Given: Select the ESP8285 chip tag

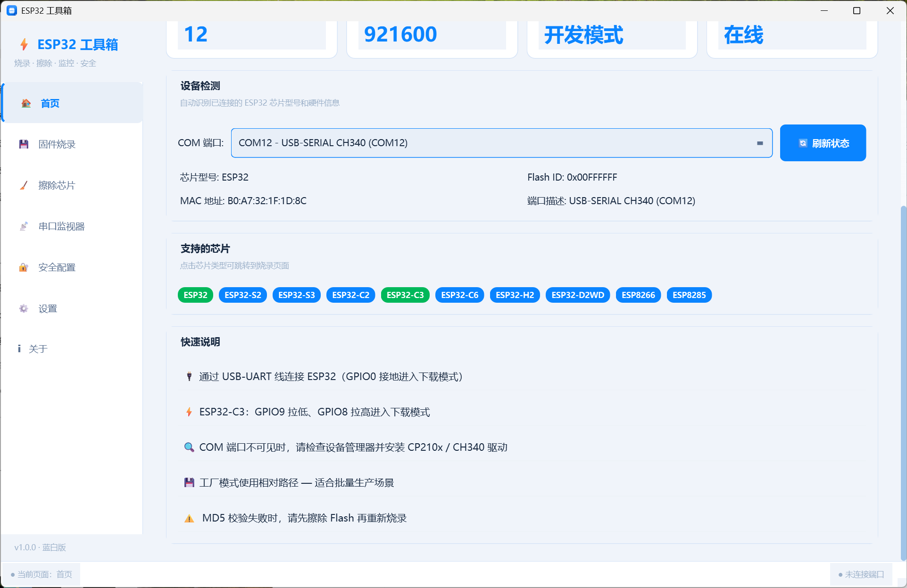Looking at the screenshot, I should [x=689, y=295].
